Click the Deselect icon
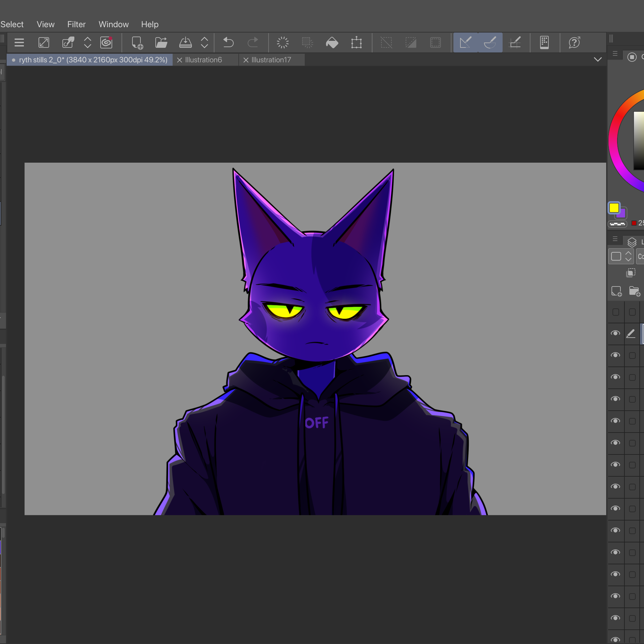This screenshot has width=644, height=644. click(x=386, y=43)
